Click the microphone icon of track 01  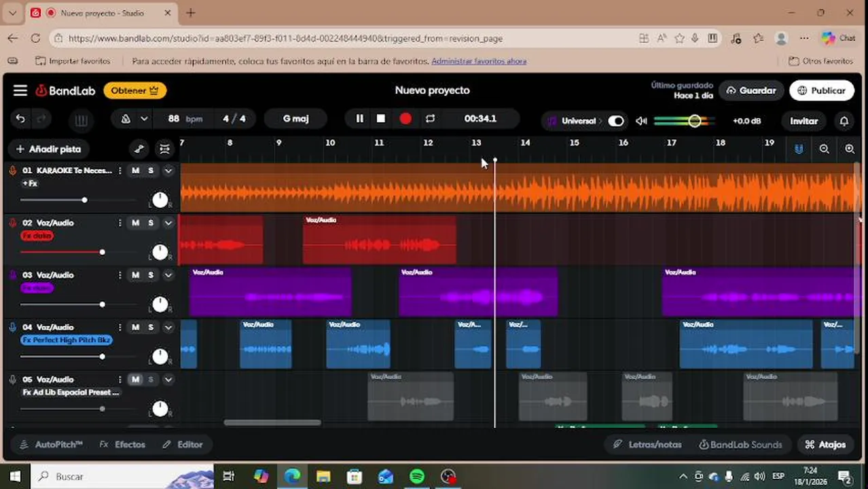pyautogui.click(x=12, y=170)
